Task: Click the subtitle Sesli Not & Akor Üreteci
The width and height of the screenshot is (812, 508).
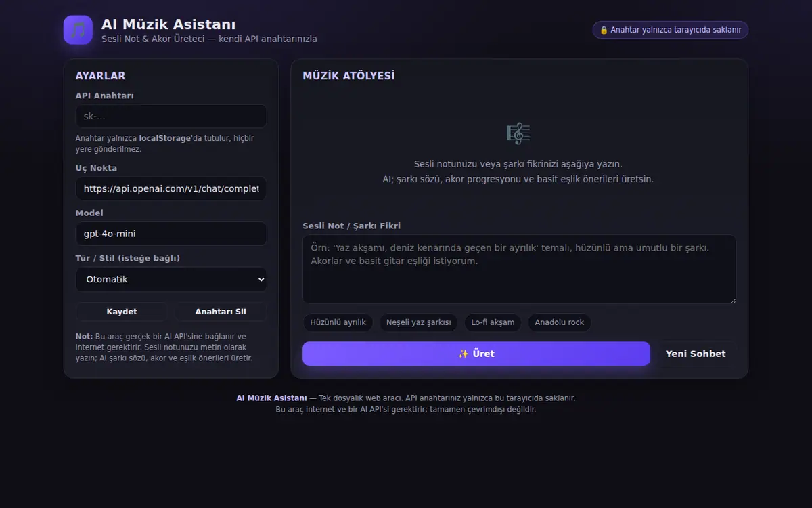Action: click(209, 39)
